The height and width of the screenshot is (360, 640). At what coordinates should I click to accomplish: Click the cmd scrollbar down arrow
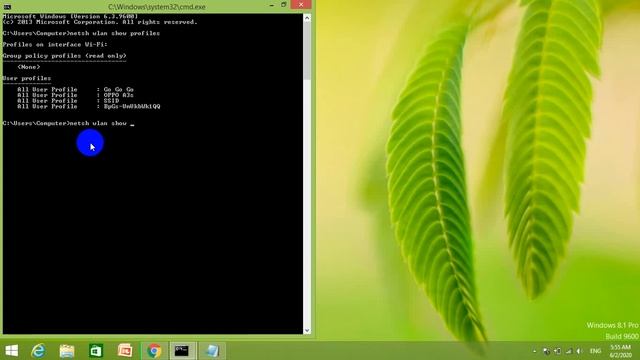coord(307,330)
